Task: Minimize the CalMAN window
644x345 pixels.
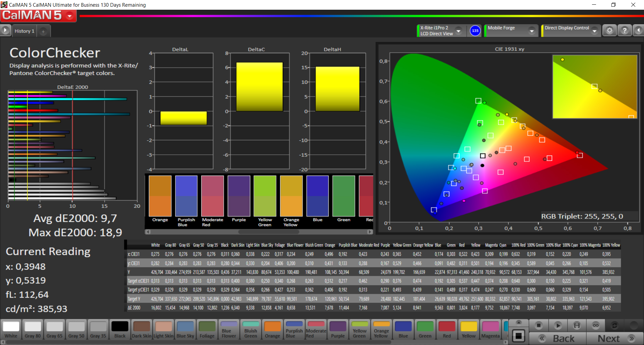Action: (594, 5)
